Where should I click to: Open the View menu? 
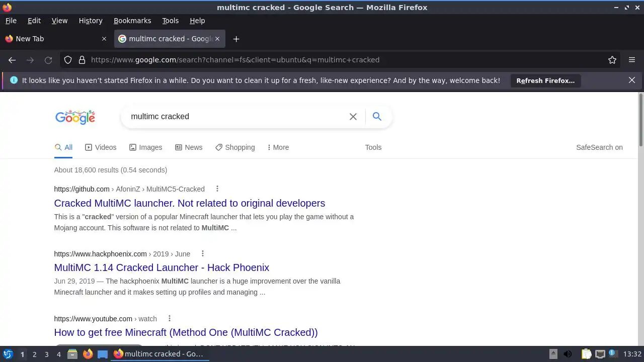coord(59,21)
